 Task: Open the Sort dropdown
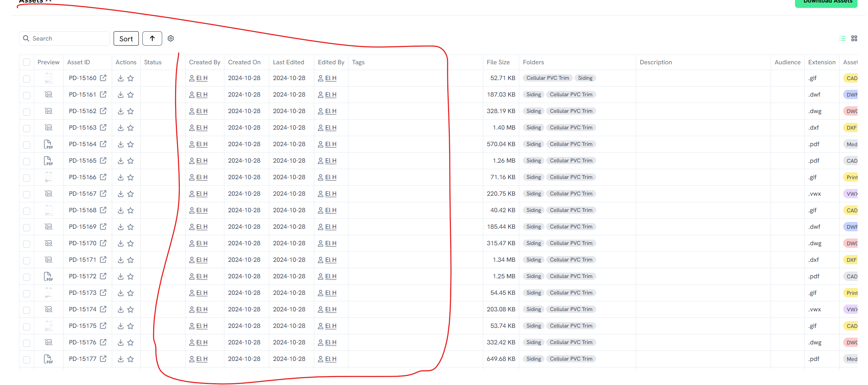coord(126,38)
